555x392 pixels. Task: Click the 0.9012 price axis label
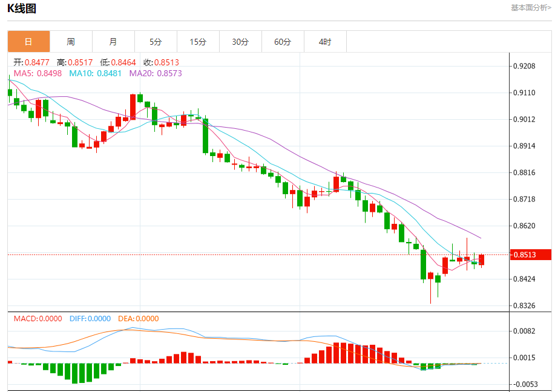coord(524,119)
